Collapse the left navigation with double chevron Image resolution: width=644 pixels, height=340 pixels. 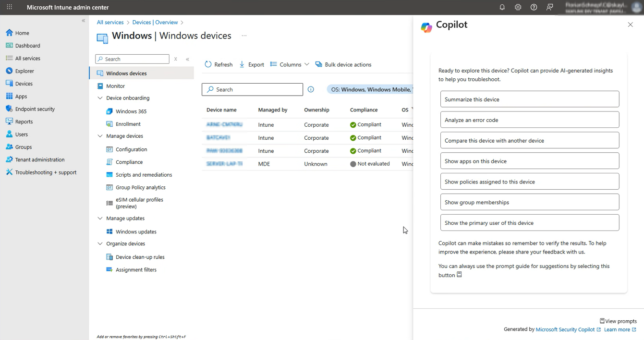click(x=84, y=21)
